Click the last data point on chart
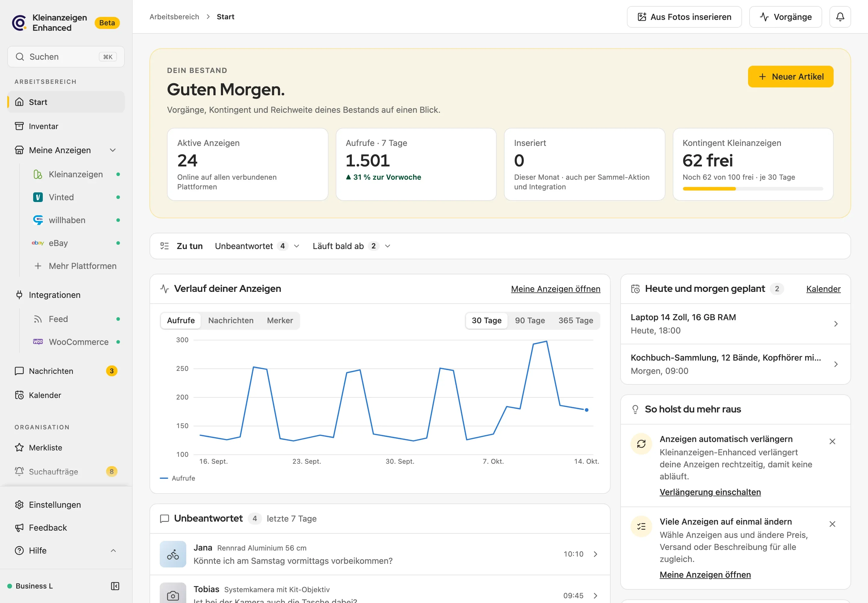The width and height of the screenshot is (868, 603). point(586,410)
